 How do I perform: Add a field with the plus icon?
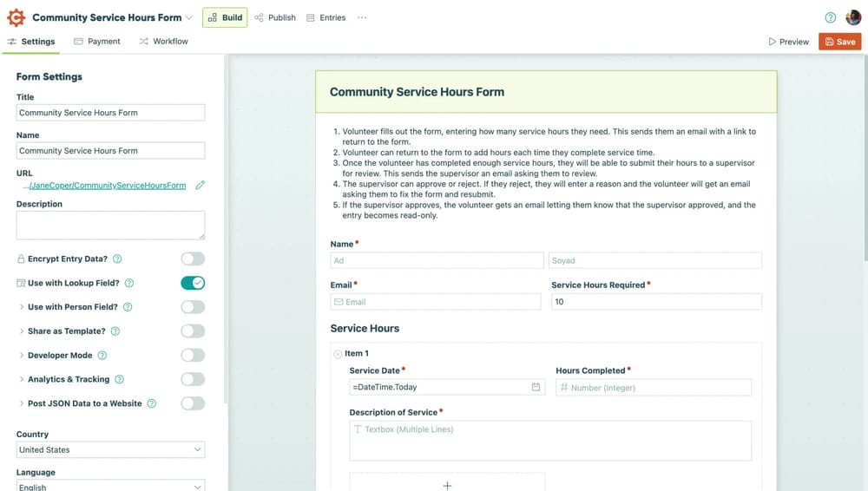pyautogui.click(x=447, y=486)
